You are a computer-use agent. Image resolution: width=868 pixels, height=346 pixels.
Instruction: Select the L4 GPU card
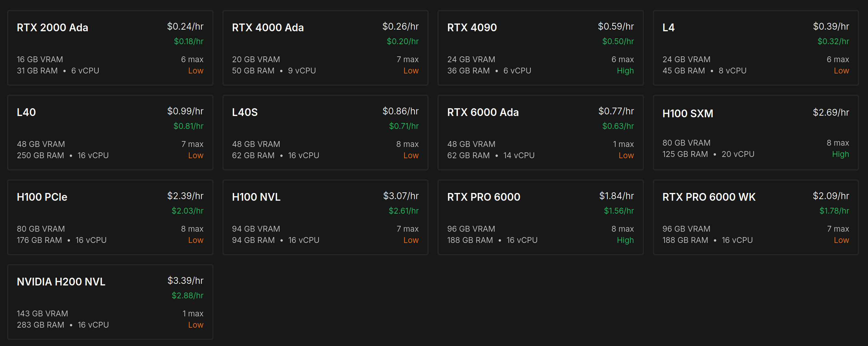click(755, 47)
